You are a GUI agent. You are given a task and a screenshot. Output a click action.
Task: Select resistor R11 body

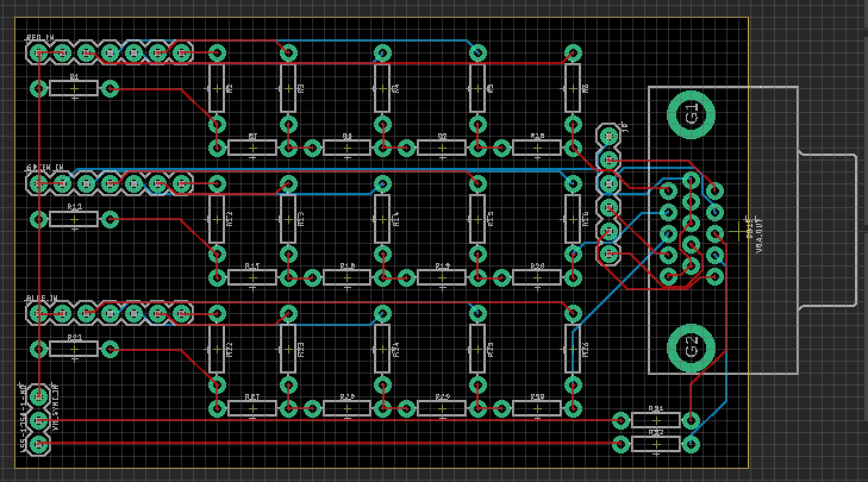[x=74, y=220]
